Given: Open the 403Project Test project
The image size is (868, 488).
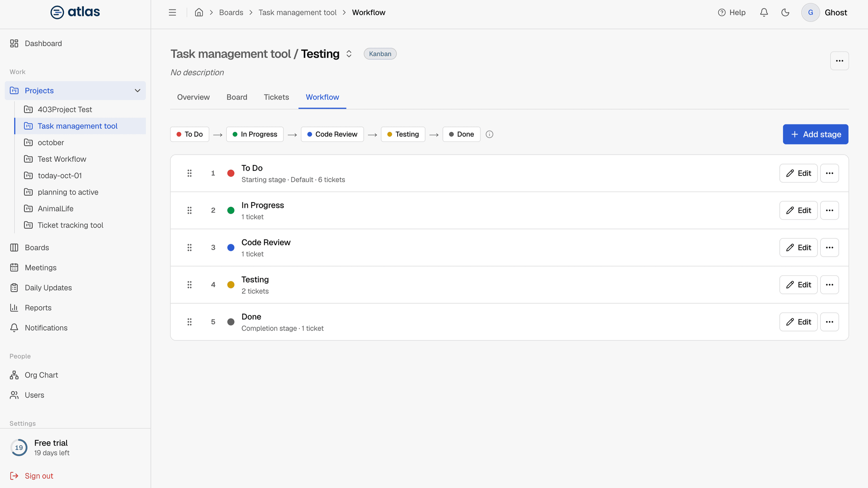Looking at the screenshot, I should (81, 110).
